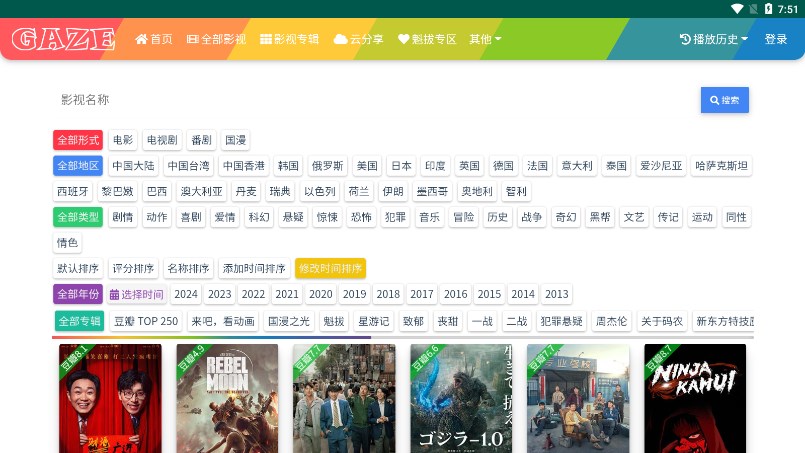Select the 修改时间排序 sort option
805x453 pixels.
coord(330,268)
